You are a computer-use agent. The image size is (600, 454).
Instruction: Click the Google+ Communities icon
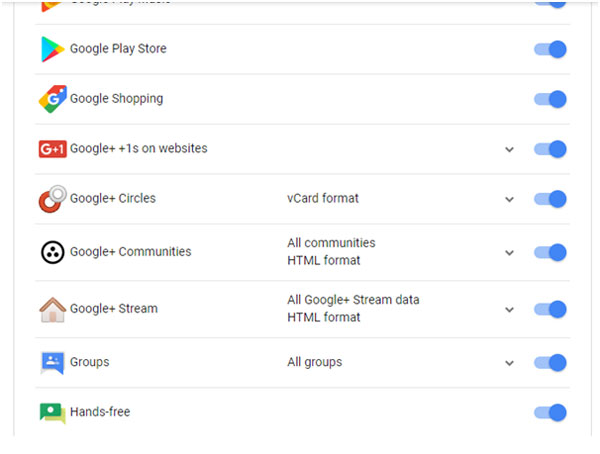pos(52,252)
